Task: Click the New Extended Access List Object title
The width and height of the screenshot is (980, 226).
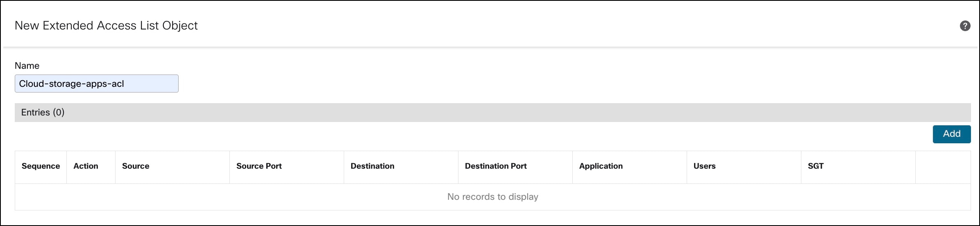Action: tap(106, 26)
